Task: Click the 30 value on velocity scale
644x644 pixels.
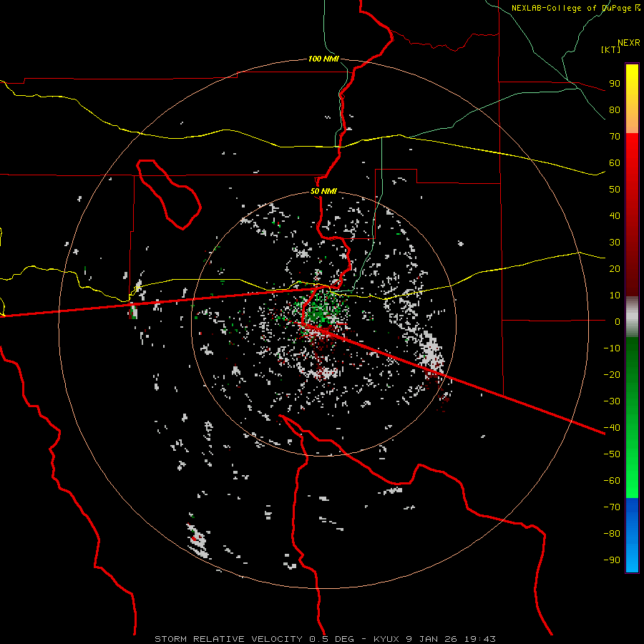Action: pos(615,243)
